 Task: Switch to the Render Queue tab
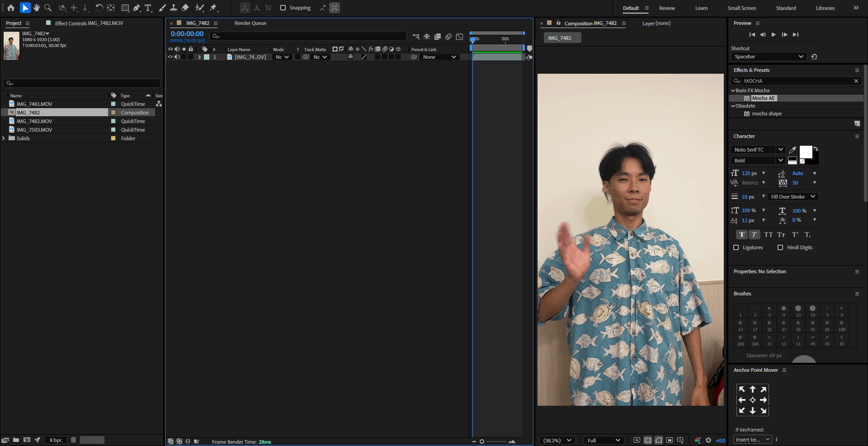coord(250,23)
